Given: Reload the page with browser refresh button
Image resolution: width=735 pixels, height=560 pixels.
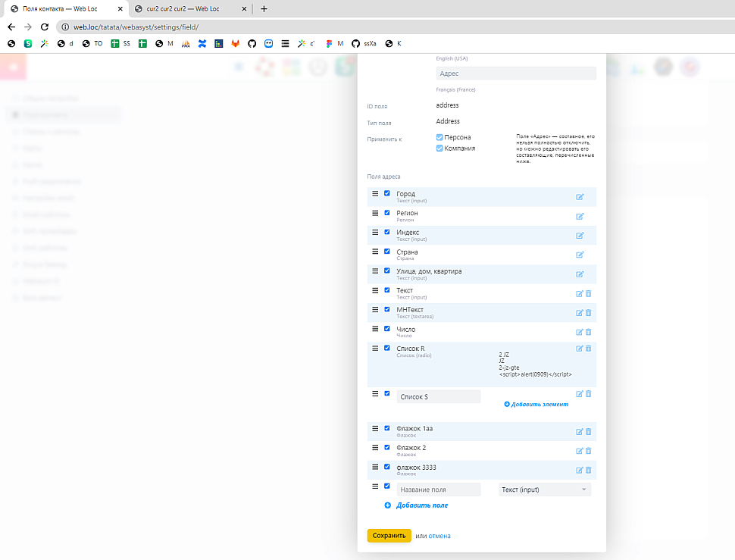Looking at the screenshot, I should click(45, 27).
